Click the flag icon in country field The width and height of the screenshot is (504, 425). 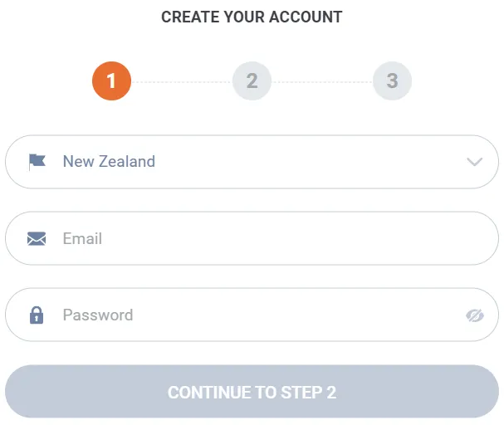click(37, 162)
